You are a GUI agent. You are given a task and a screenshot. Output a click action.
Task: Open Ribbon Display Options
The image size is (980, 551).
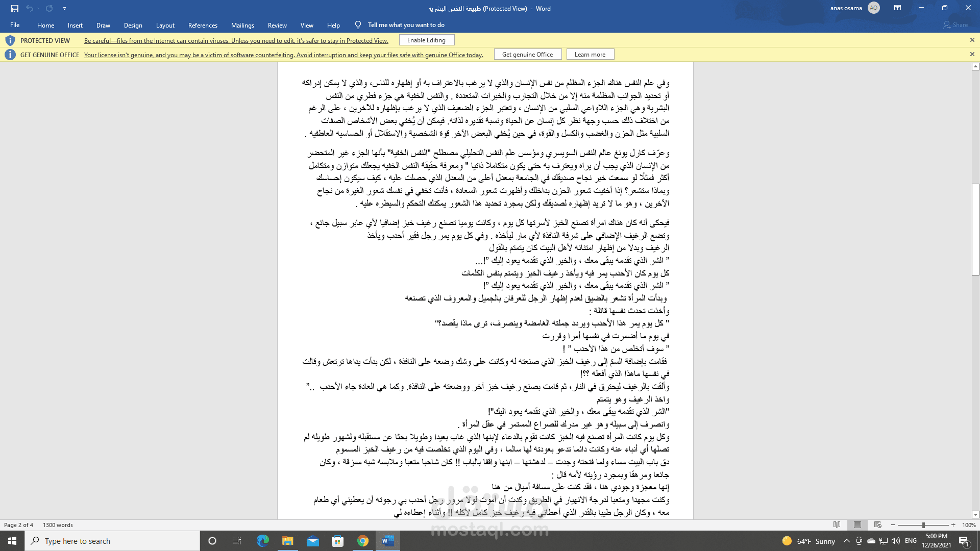(x=898, y=8)
